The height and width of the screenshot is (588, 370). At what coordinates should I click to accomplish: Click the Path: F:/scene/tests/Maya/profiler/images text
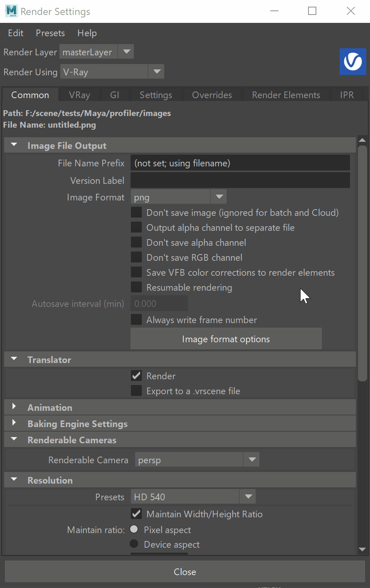point(87,113)
